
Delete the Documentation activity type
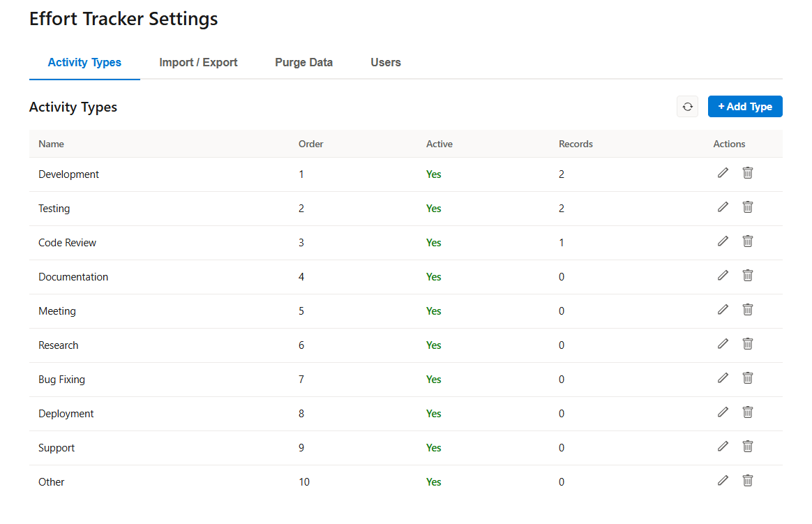[x=747, y=276]
